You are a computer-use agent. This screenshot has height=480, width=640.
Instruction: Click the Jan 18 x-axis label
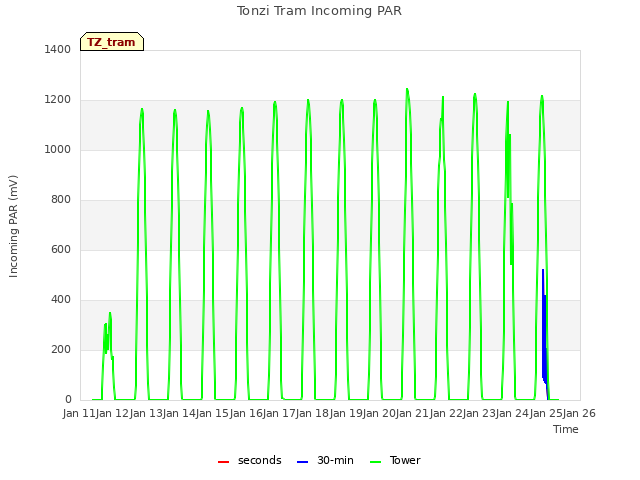point(313,413)
